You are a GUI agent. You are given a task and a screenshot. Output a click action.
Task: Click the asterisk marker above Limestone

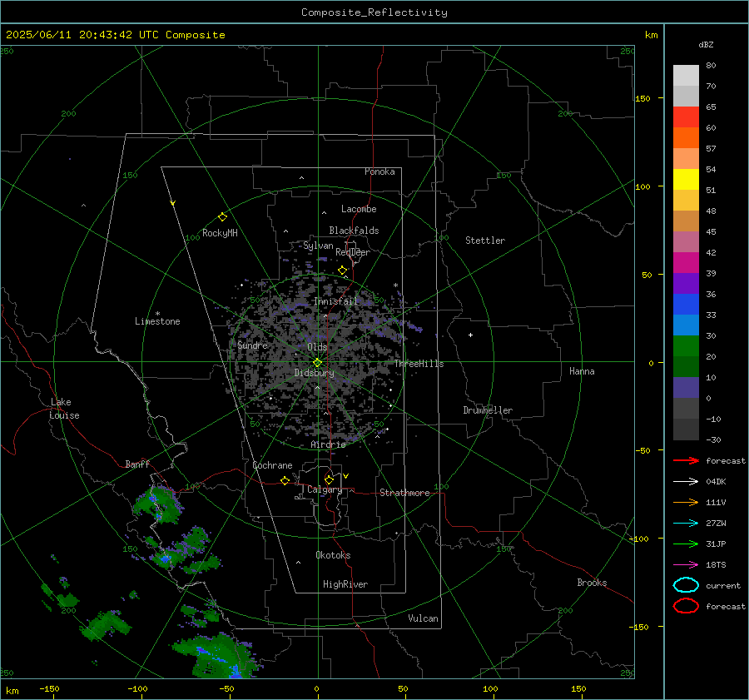tap(157, 314)
